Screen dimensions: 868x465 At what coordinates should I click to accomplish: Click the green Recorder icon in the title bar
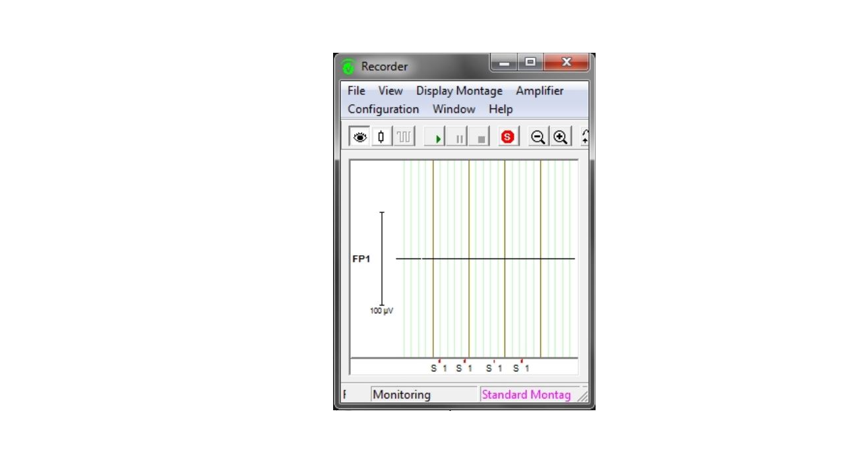[348, 67]
